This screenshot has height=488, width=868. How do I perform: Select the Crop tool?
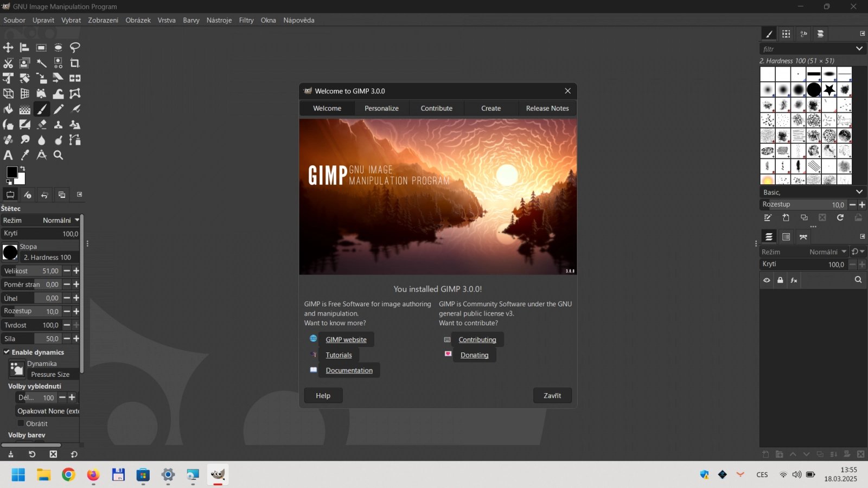(x=75, y=63)
